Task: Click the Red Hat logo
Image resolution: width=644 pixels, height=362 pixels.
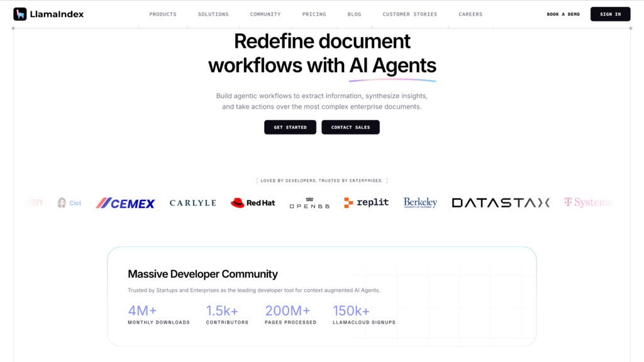Action: click(253, 203)
